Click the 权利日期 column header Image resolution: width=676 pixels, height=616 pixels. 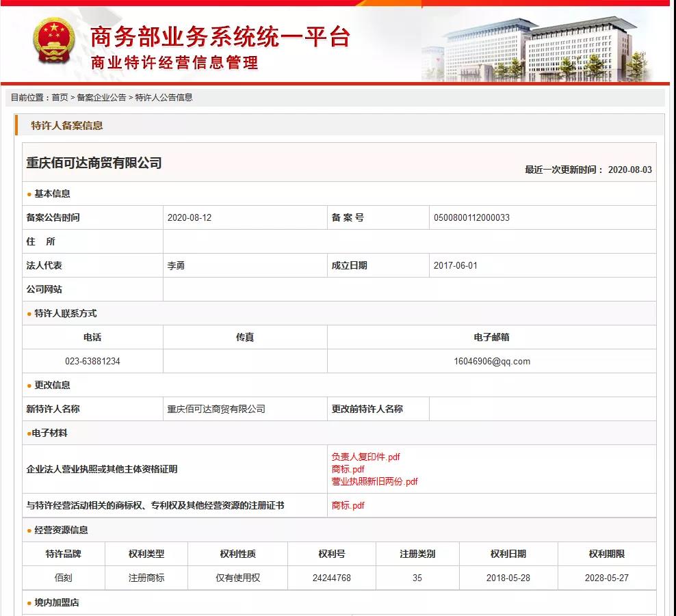coord(508,554)
